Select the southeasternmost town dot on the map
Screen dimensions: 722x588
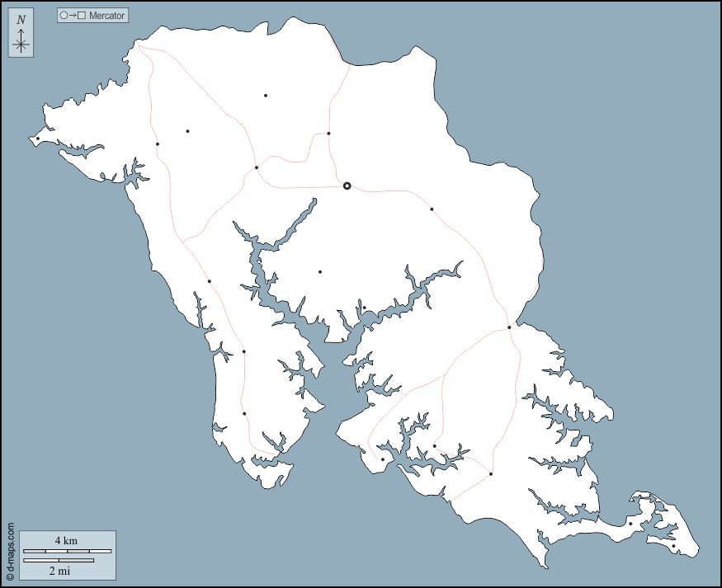[x=673, y=546]
